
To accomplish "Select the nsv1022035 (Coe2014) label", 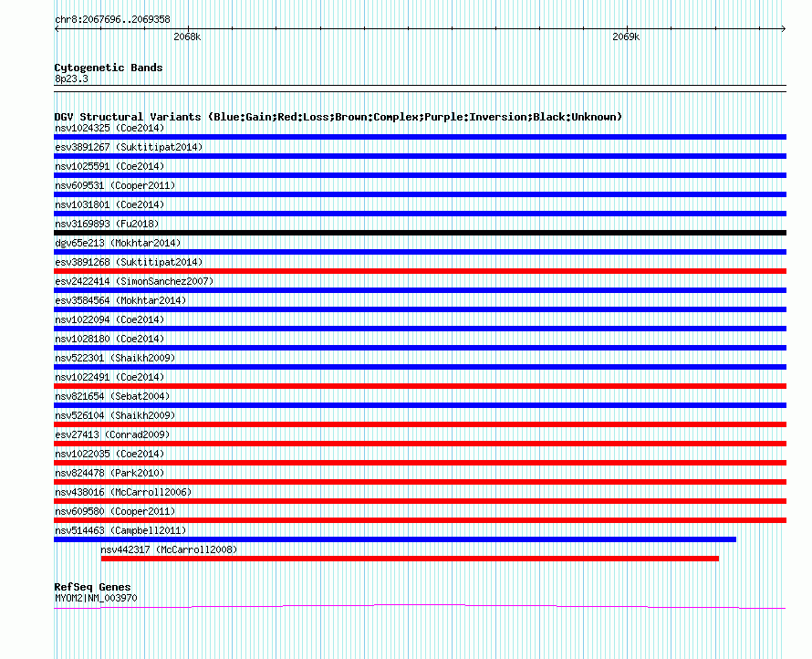I will click(x=109, y=454).
